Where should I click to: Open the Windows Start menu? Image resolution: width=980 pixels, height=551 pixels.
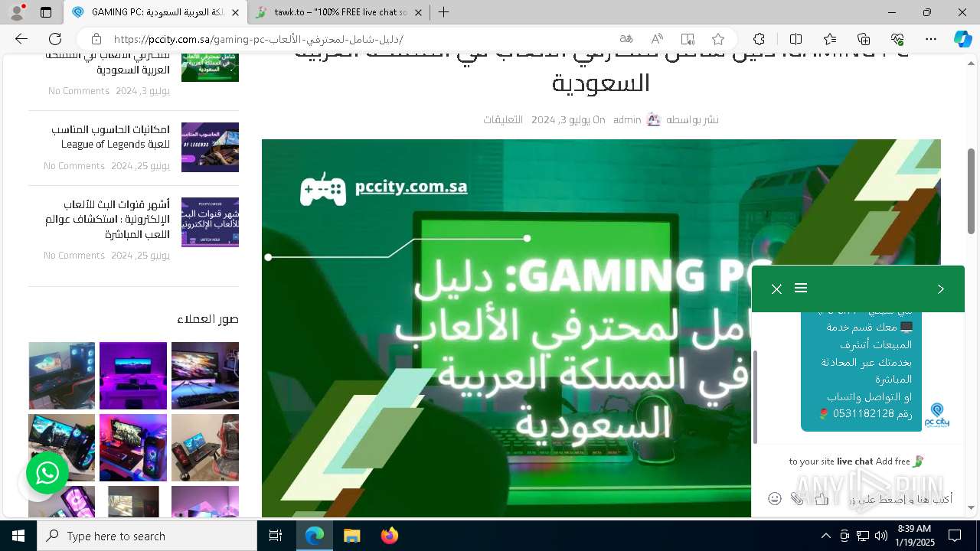tap(18, 536)
